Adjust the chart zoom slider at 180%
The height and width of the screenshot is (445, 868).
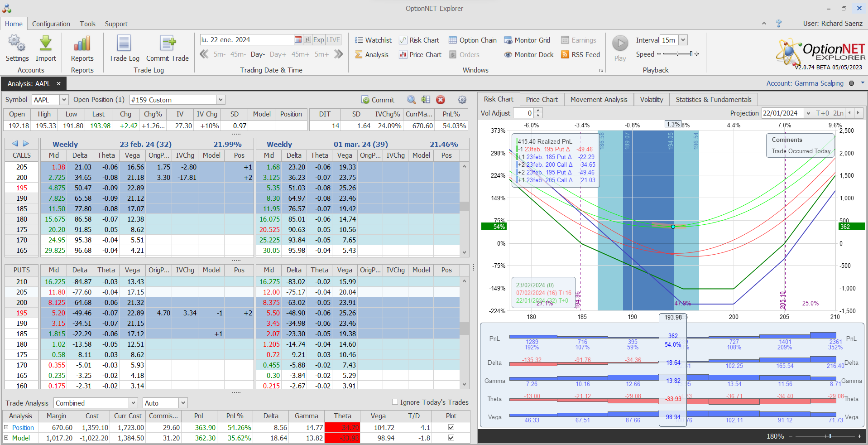click(x=825, y=436)
